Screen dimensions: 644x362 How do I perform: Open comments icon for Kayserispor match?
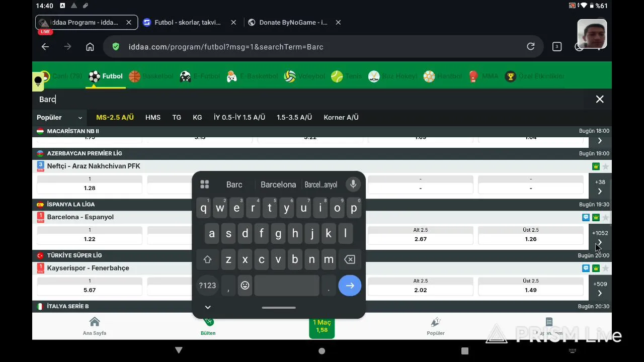(586, 268)
